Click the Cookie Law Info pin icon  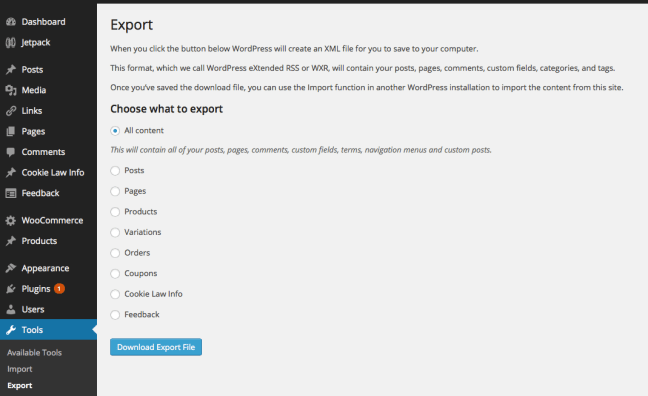pyautogui.click(x=11, y=172)
